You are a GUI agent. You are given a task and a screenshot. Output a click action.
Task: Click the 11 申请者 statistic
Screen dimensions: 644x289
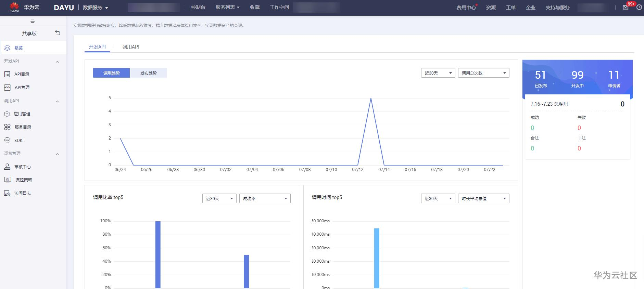[614, 79]
